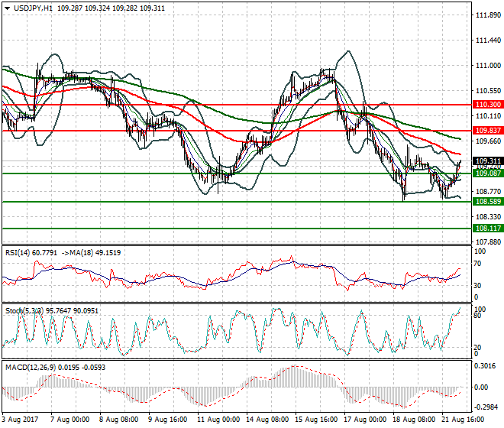Image resolution: width=504 pixels, height=428 pixels.
Task: Select the 14 Aug 08:00 time axis label
Action: click(x=267, y=420)
